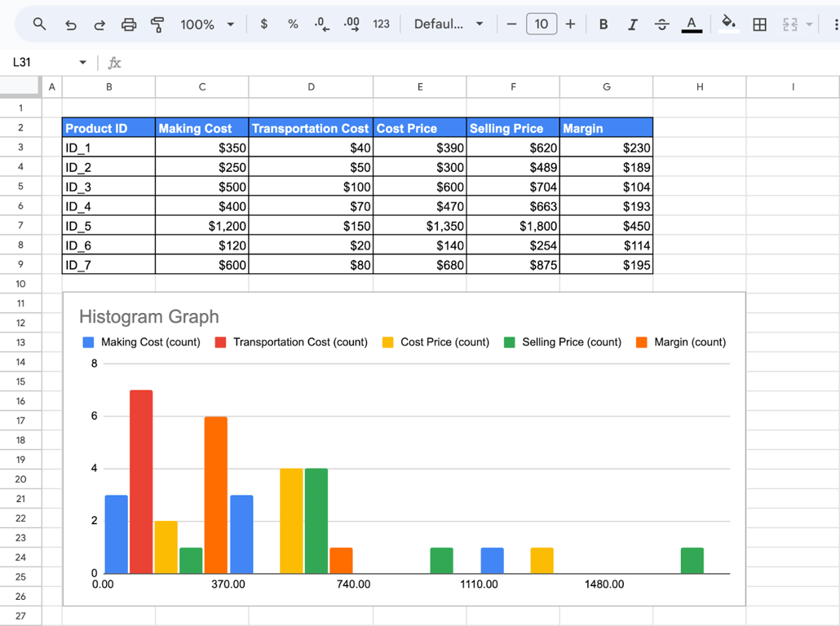Format as percent
This screenshot has width=840, height=626.
click(293, 24)
